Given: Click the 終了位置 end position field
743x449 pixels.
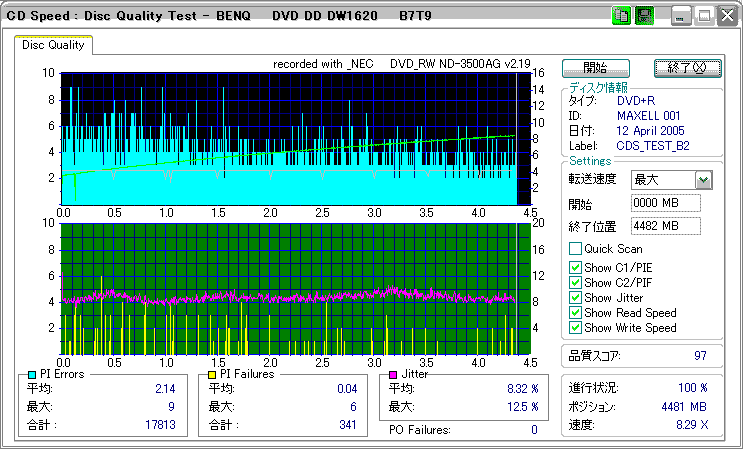Looking at the screenshot, I should tap(666, 226).
